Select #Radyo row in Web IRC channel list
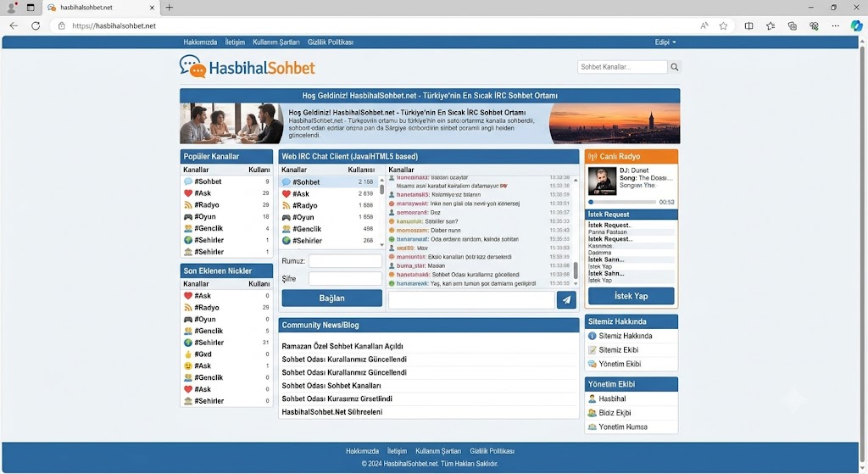This screenshot has height=474, width=868. coord(329,205)
